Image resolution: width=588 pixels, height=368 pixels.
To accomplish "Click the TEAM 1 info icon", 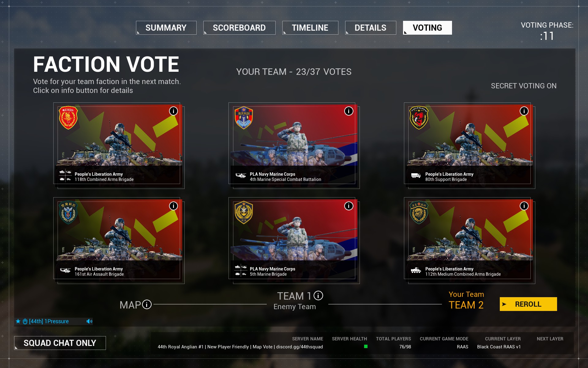I will coord(318,295).
